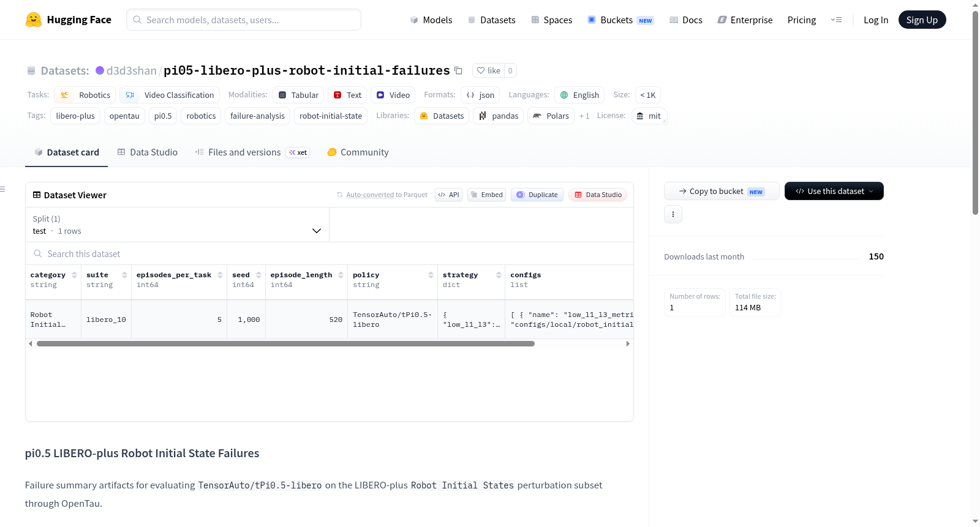The width and height of the screenshot is (980, 527).
Task: Open the mit license tag
Action: click(x=649, y=116)
